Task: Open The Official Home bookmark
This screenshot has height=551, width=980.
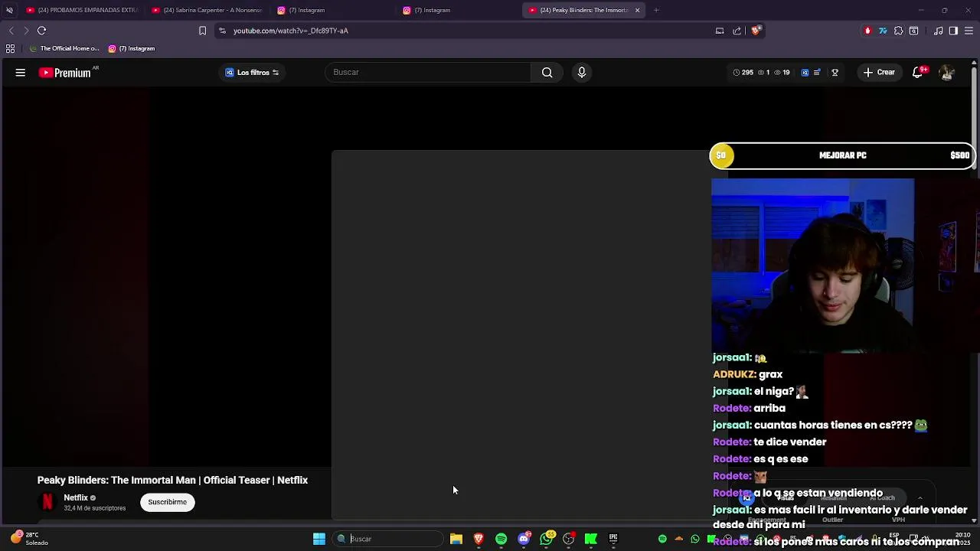Action: [64, 48]
